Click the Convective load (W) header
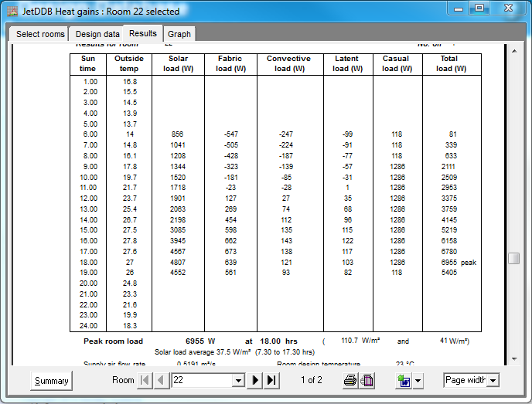 point(289,63)
